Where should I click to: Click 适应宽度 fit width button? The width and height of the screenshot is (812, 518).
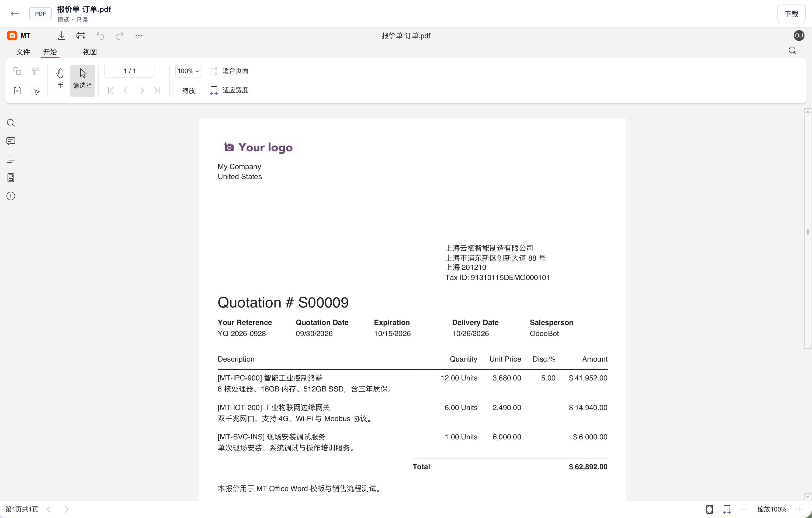click(229, 90)
